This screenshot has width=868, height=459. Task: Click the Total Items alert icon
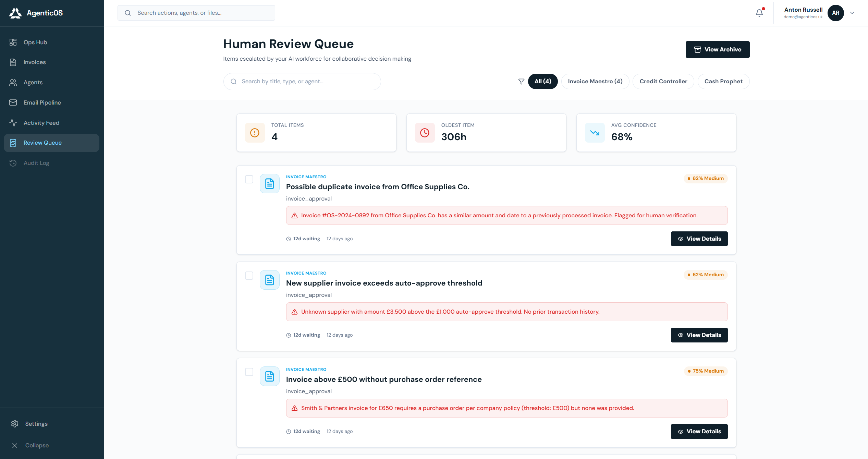coord(255,133)
